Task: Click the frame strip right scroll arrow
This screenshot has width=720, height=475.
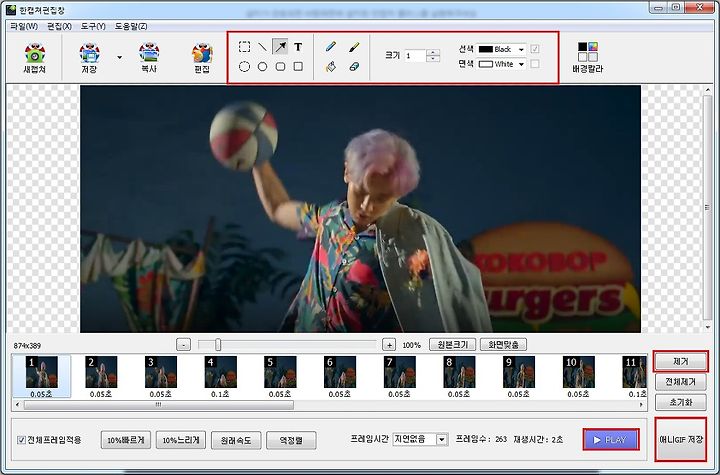Action: pos(641,405)
